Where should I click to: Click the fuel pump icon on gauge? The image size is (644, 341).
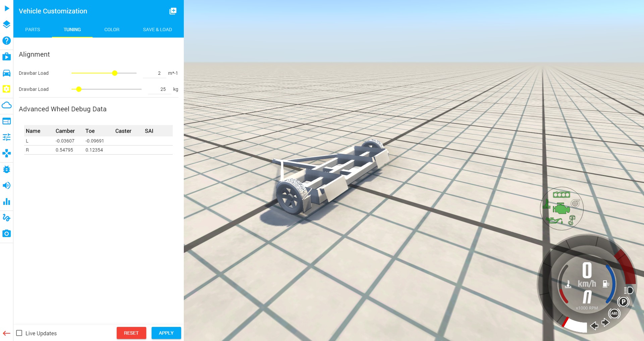point(606,284)
